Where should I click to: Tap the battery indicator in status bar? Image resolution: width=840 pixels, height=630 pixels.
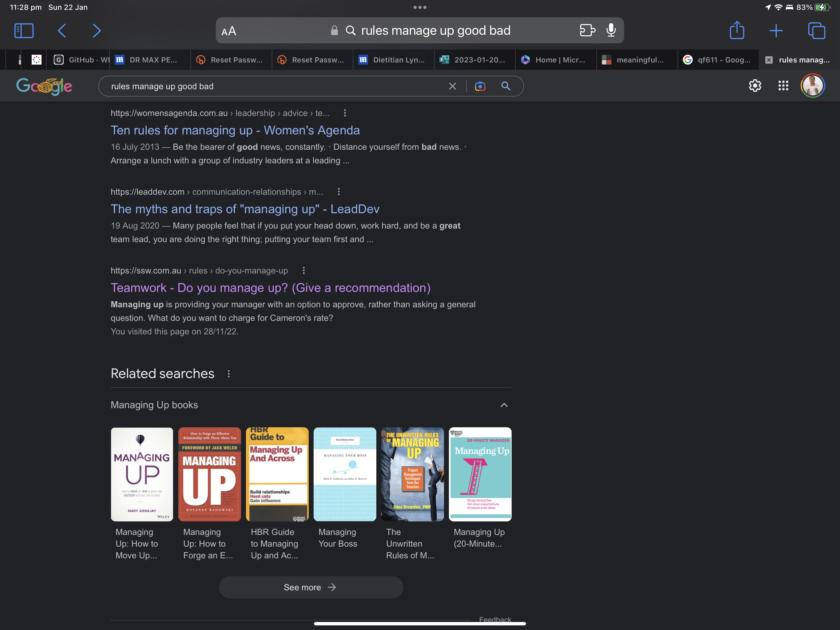(822, 7)
